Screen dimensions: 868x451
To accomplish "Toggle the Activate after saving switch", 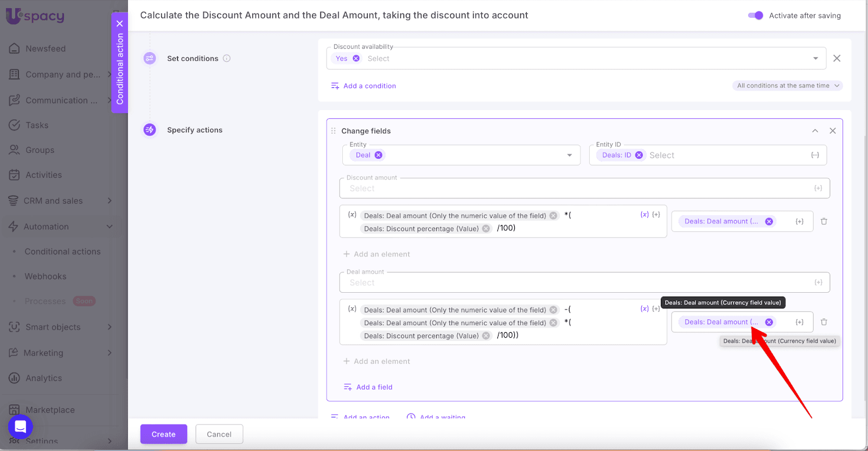I will pyautogui.click(x=755, y=15).
